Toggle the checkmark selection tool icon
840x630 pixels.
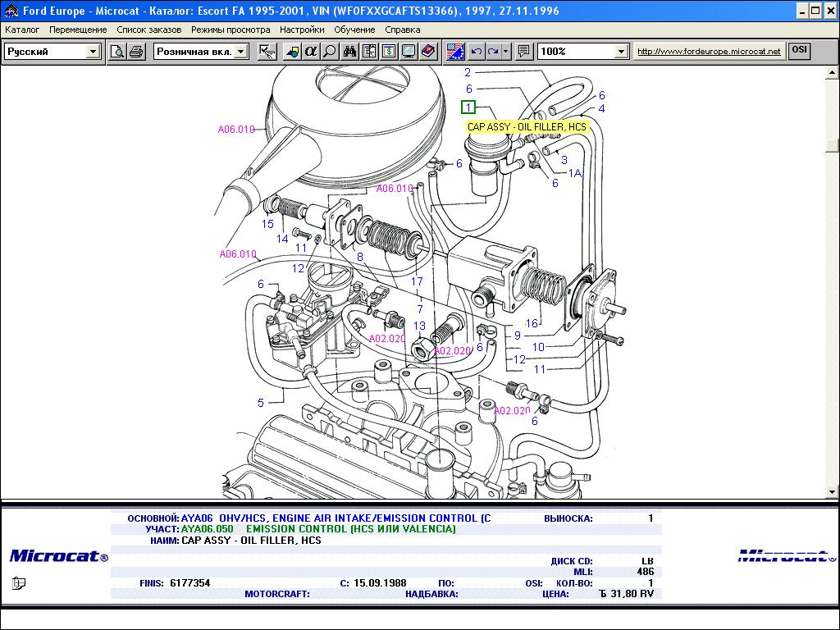coord(267,52)
